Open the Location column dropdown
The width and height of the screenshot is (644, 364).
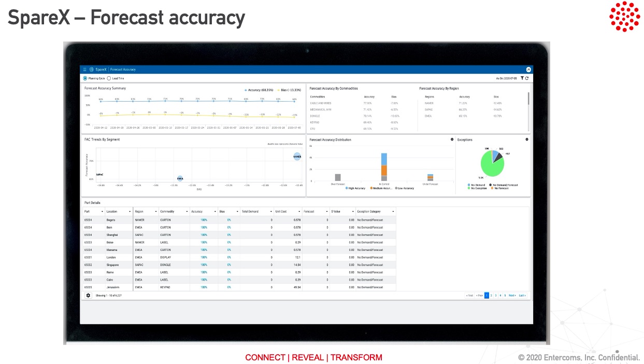tap(130, 212)
